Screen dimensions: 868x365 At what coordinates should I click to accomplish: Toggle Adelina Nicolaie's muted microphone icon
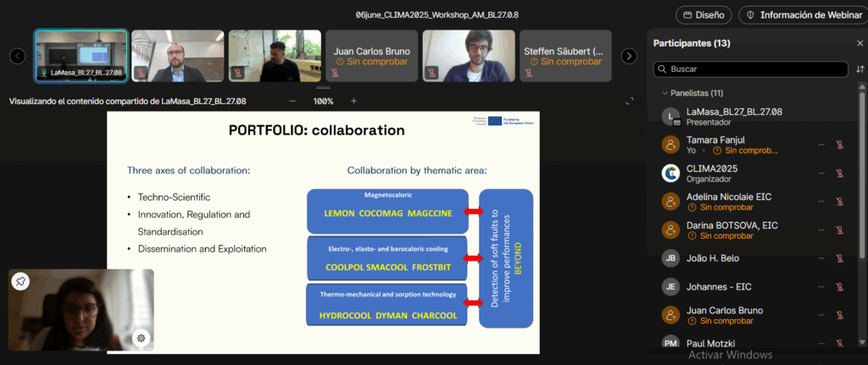[x=839, y=202]
